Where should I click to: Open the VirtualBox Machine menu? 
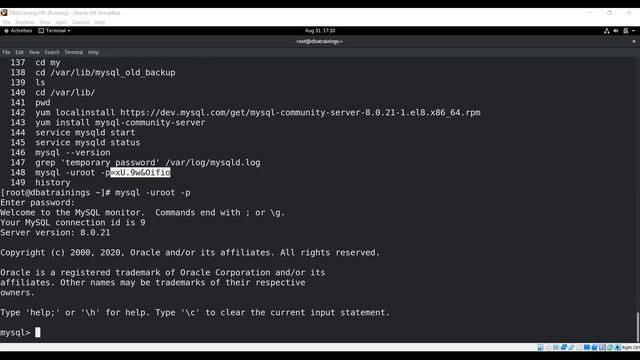click(25, 22)
